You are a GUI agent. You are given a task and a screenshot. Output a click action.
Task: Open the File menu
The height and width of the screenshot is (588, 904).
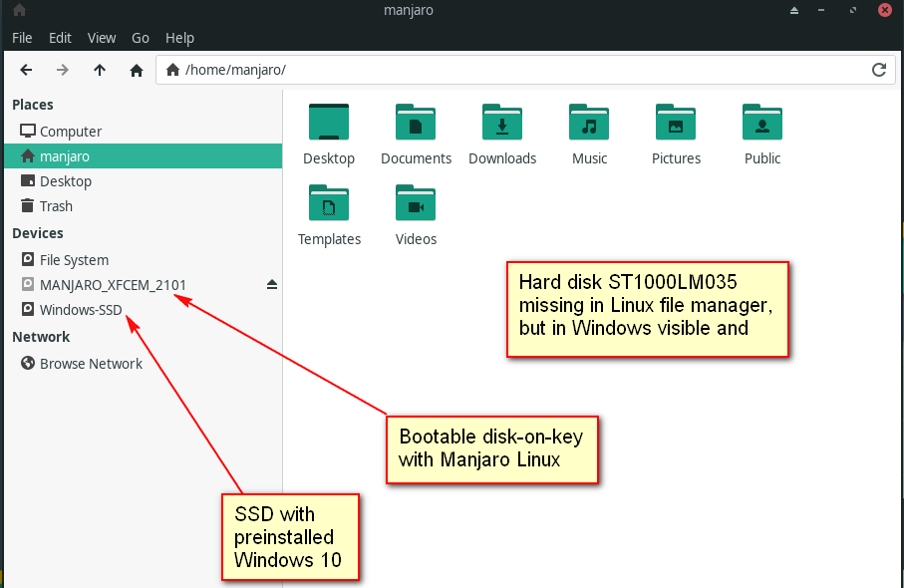pyautogui.click(x=22, y=38)
